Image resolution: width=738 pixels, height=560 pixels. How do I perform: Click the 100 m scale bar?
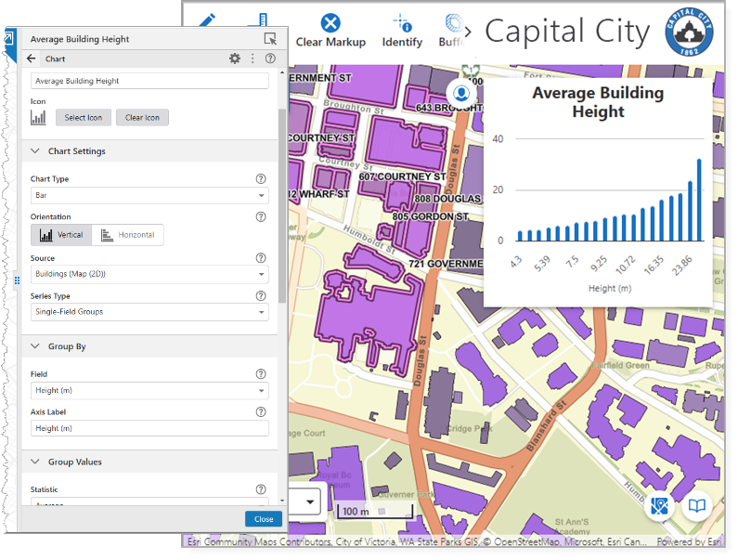pos(375,511)
